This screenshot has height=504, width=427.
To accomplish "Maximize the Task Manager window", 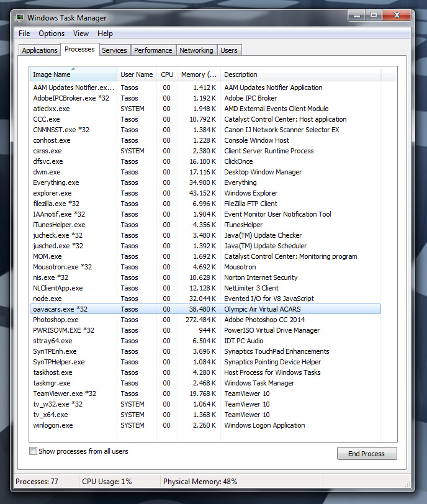I will coord(373,15).
